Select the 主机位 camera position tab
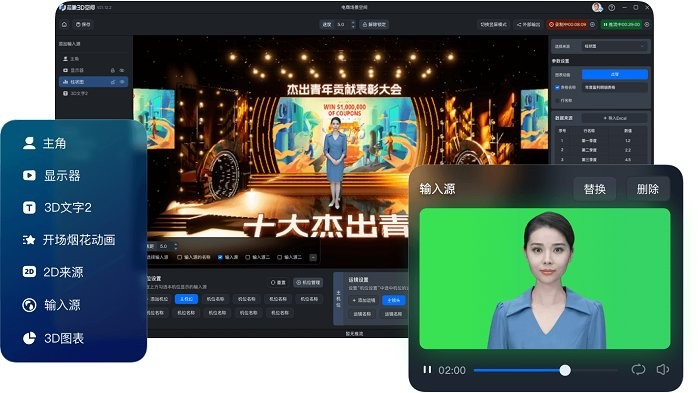This screenshot has height=393, width=700. (x=186, y=299)
